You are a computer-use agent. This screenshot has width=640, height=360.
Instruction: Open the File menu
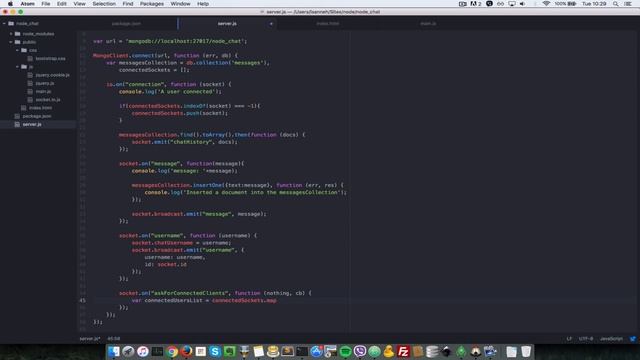click(x=46, y=4)
